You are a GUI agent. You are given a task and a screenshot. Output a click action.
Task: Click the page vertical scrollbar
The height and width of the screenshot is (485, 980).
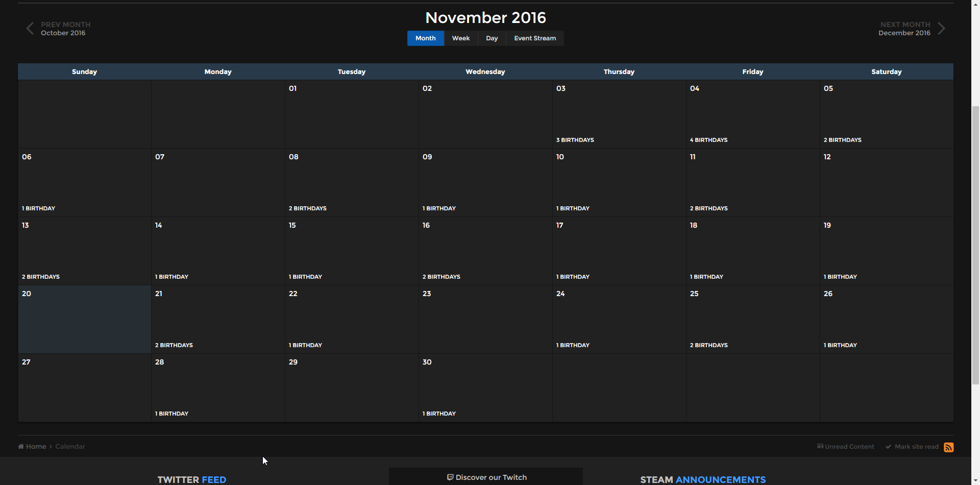tap(975, 245)
